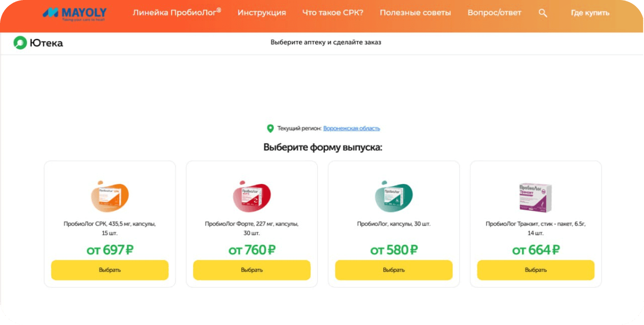The width and height of the screenshot is (644, 325).
Task: Open the green ПробиоЛог capsules image
Action: pyautogui.click(x=394, y=196)
